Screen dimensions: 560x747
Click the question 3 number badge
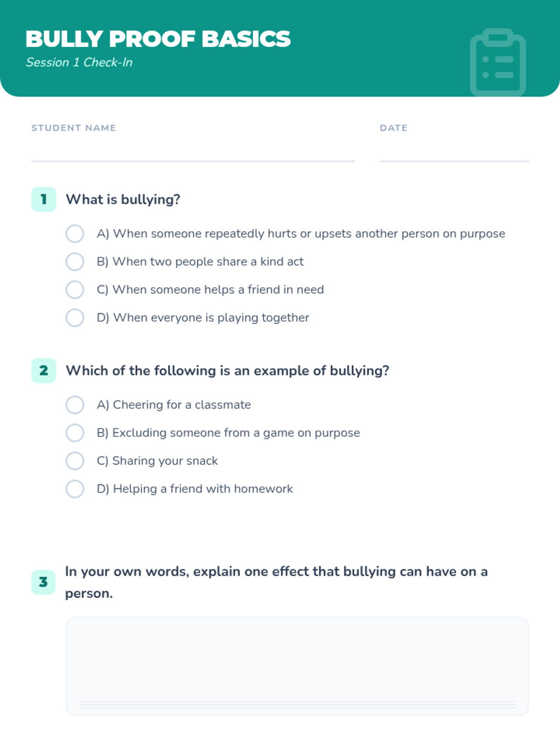click(x=43, y=582)
